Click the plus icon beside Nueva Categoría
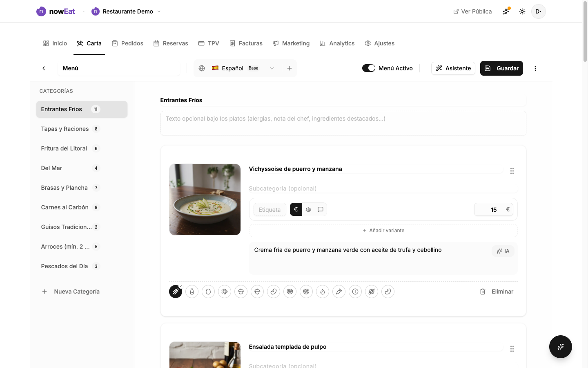The image size is (588, 368). click(x=45, y=292)
